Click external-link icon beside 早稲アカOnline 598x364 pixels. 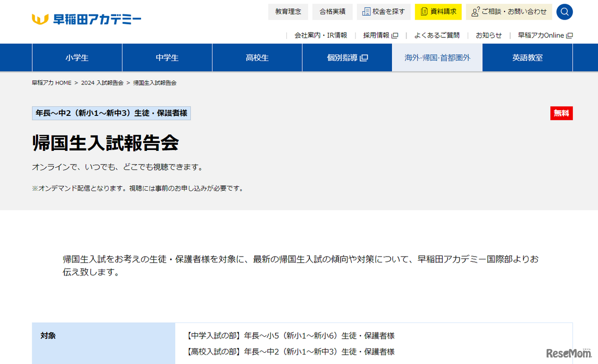point(570,36)
